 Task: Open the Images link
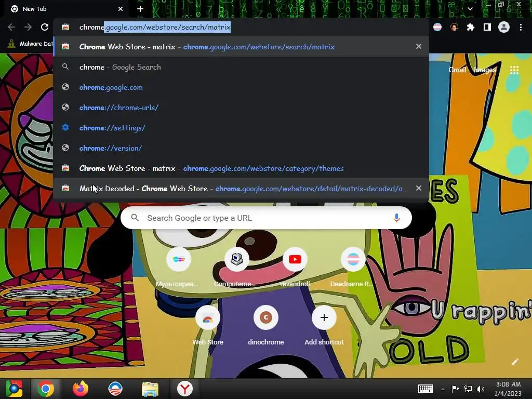click(x=485, y=70)
